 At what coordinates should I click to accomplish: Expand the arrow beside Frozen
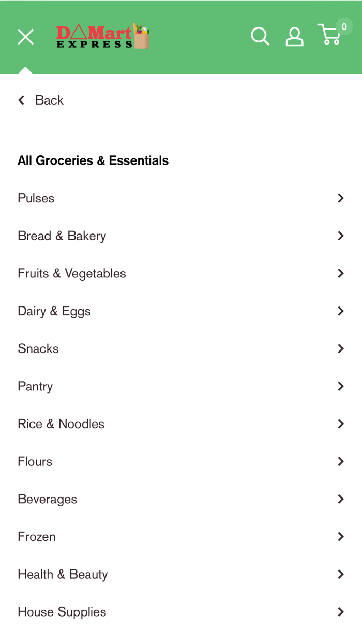click(340, 537)
